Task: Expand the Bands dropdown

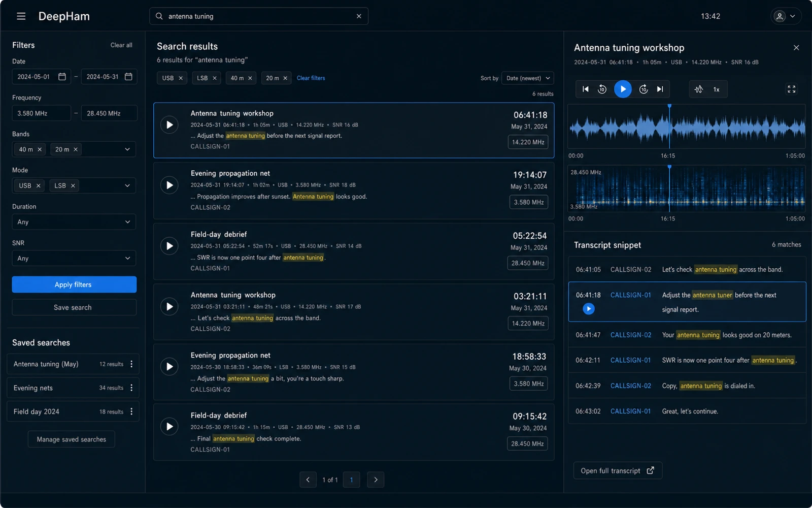Action: point(127,149)
